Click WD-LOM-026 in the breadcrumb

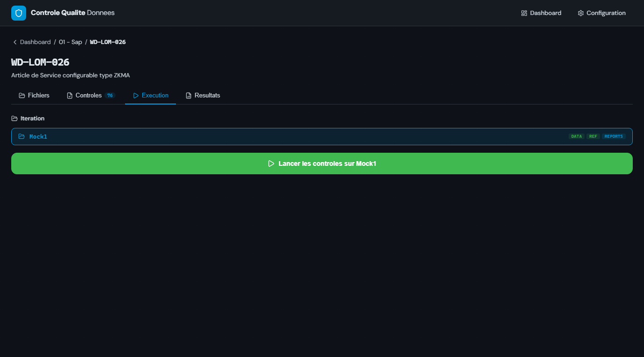pyautogui.click(x=108, y=42)
